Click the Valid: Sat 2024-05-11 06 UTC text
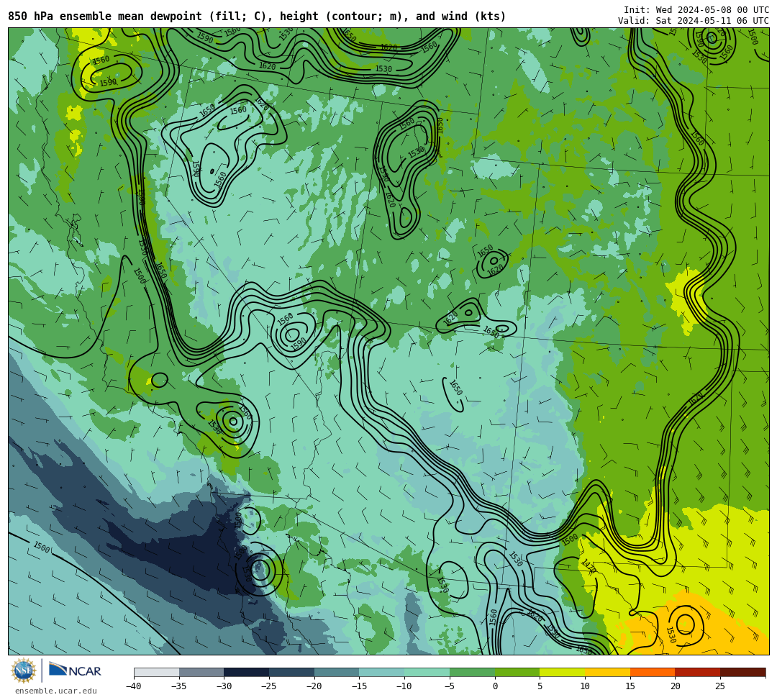777x700 pixels. click(x=694, y=21)
